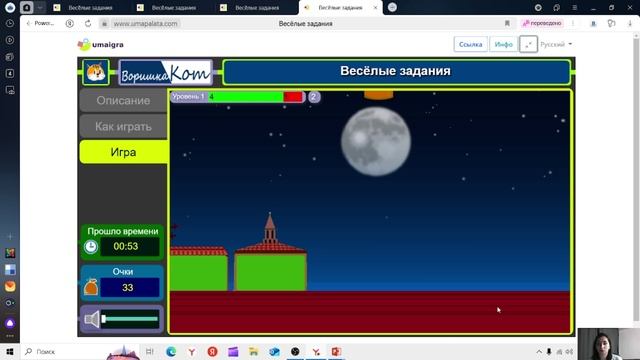640x360 pixels.
Task: Click the Уровень 1 level progress bar
Action: tap(238, 97)
